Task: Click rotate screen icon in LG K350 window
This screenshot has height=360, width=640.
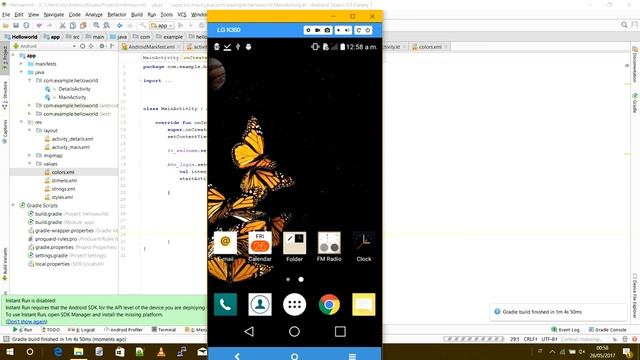Action: click(358, 30)
